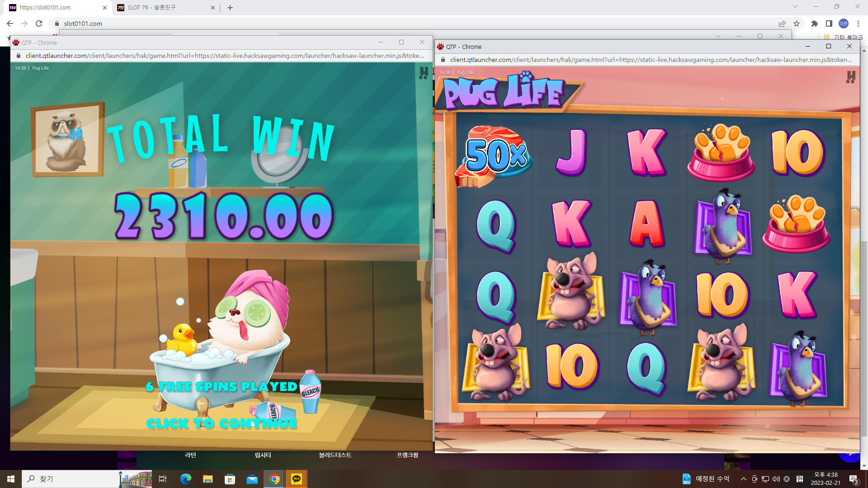The width and height of the screenshot is (868, 488).
Task: Click the lock icon in right QTP window
Action: (x=443, y=60)
